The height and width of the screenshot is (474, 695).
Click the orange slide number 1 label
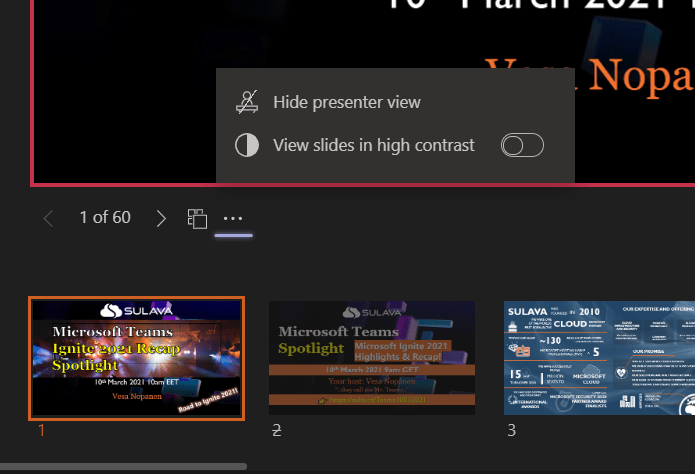41,430
